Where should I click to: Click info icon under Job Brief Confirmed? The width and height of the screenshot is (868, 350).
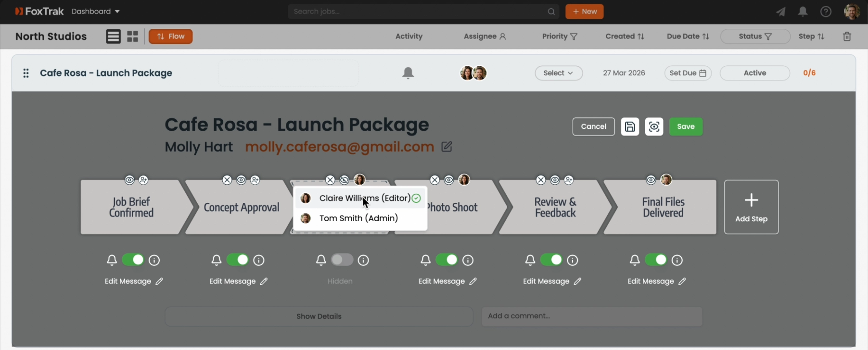[x=154, y=260]
